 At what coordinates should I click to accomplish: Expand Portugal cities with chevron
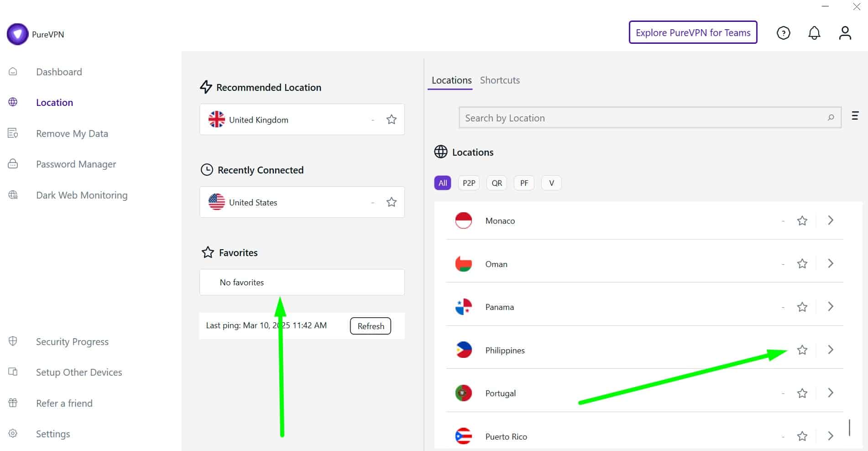coord(831,393)
